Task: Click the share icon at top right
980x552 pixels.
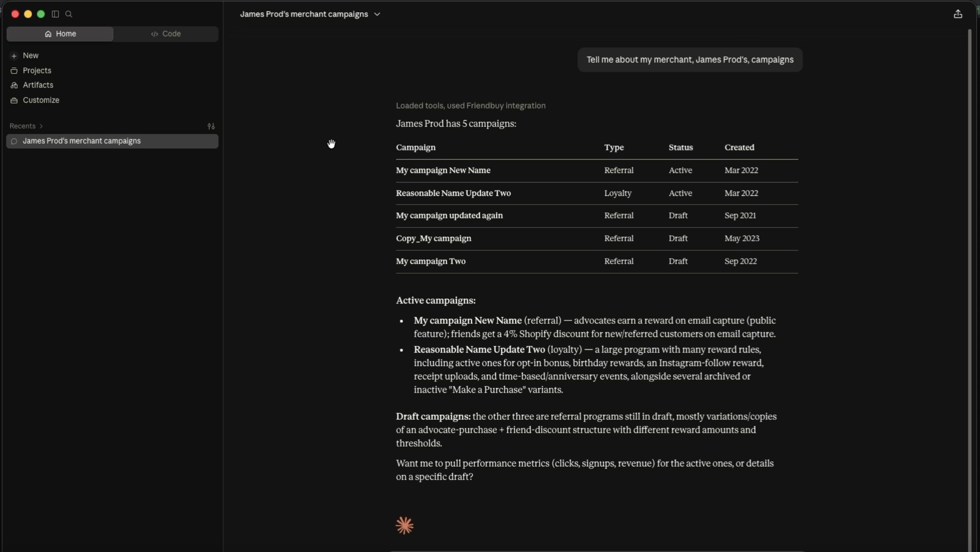Action: pyautogui.click(x=958, y=14)
